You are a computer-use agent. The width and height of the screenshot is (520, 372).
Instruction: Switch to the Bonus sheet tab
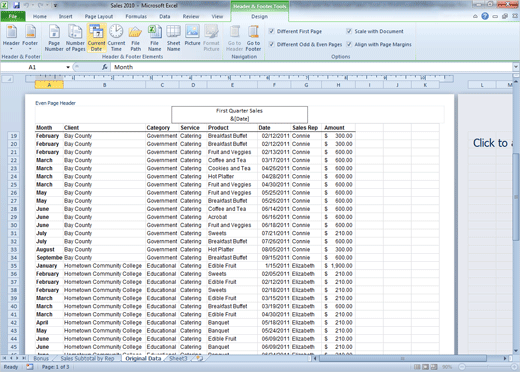pos(41,358)
